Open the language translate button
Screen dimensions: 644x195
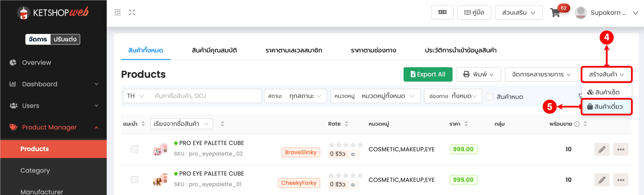pos(442,12)
